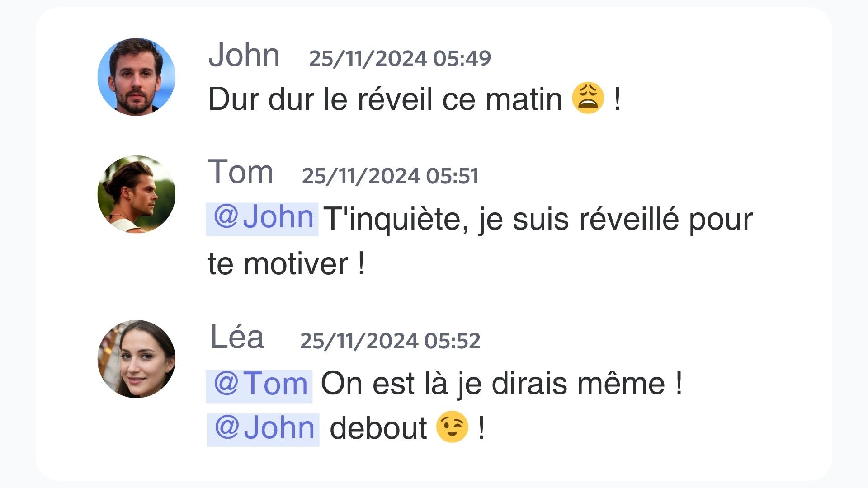Click the word 'matin' in John's message
868x488 pixels.
524,99
